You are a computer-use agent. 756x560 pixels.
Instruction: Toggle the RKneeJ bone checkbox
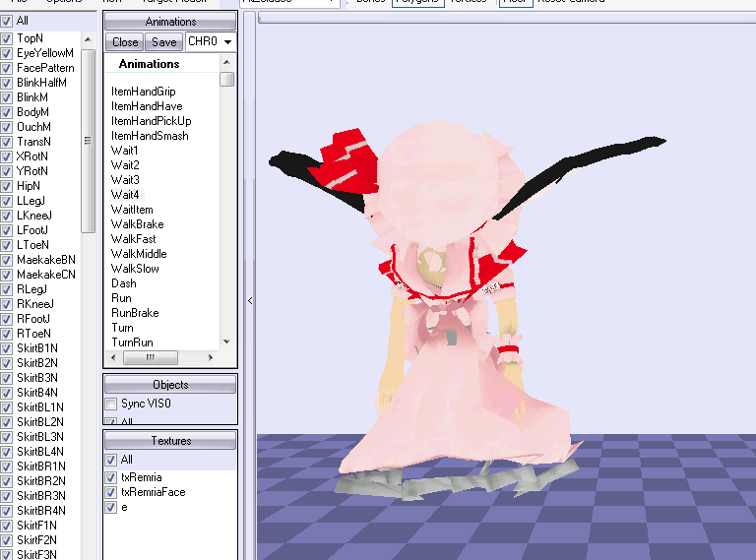(x=6, y=304)
